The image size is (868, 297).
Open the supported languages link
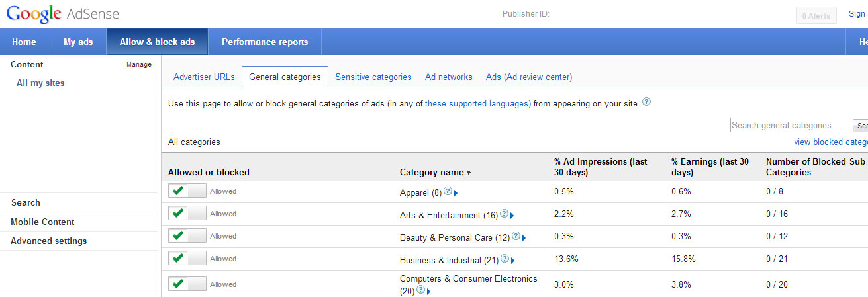(x=477, y=104)
